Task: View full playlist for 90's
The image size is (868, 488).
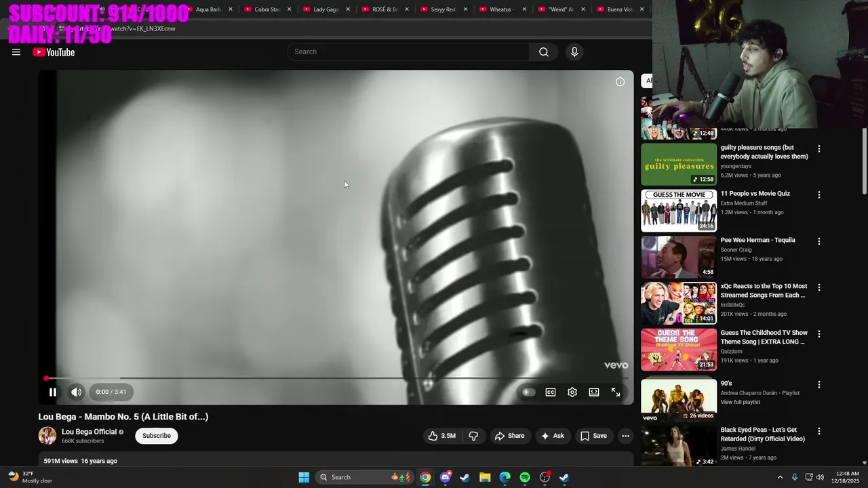Action: 740,402
